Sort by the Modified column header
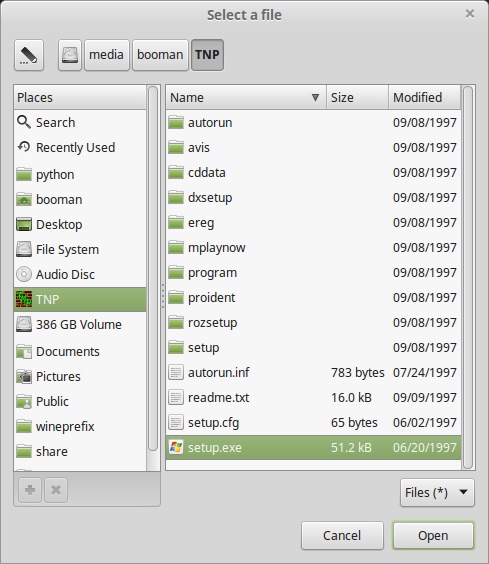 click(425, 97)
